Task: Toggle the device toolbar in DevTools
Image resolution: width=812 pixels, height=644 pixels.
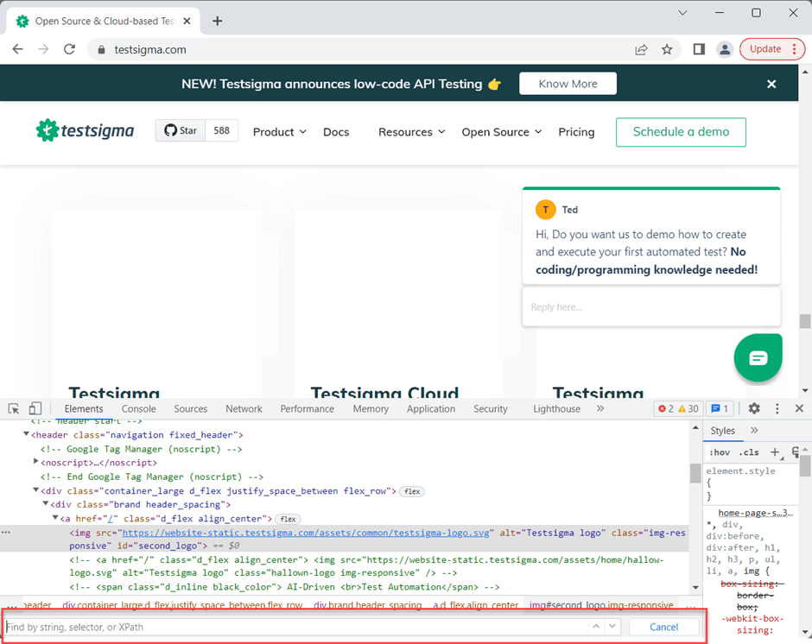Action: tap(35, 408)
